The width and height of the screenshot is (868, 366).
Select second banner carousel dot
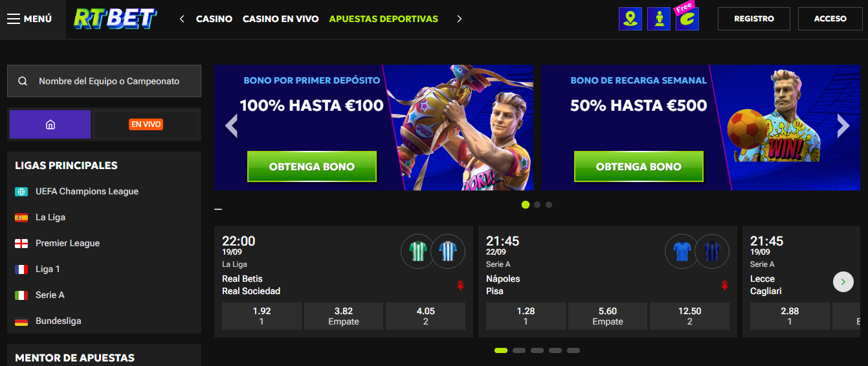pyautogui.click(x=537, y=205)
